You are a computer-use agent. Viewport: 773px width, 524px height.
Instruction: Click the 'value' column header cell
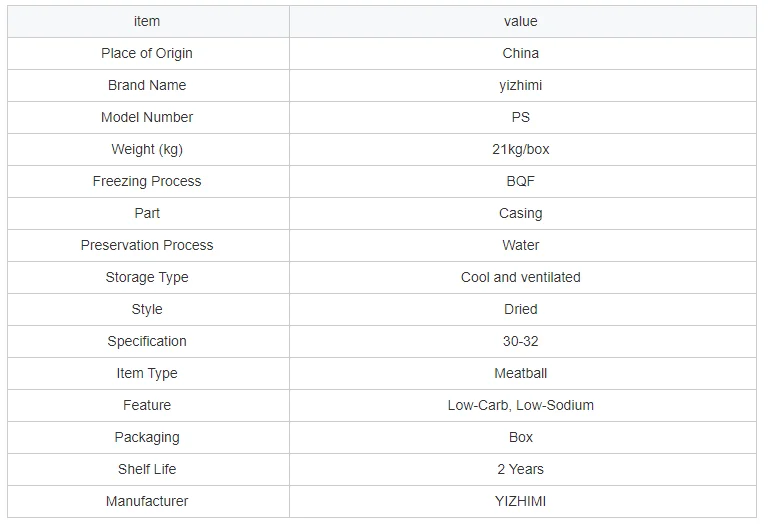[520, 21]
